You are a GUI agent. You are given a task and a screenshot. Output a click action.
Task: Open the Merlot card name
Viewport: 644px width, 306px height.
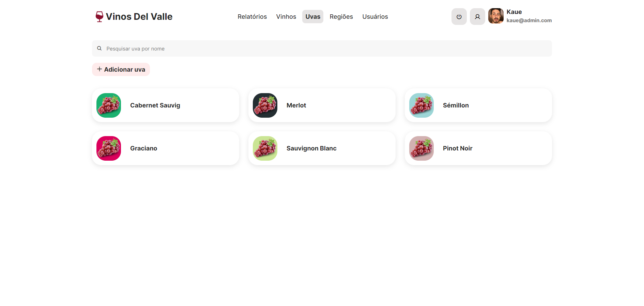click(296, 105)
